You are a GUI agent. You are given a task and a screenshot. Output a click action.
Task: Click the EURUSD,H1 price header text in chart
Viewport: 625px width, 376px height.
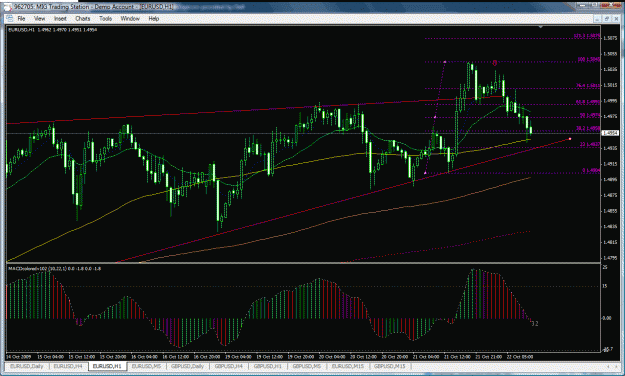click(53, 30)
